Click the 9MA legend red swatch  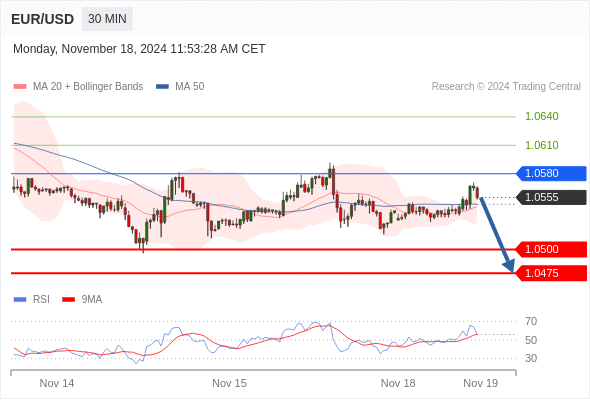coord(68,300)
